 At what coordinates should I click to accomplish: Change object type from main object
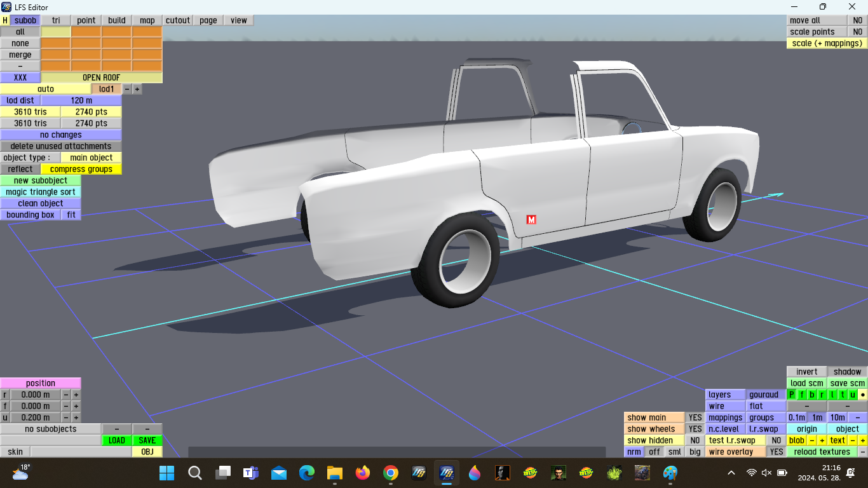92,158
